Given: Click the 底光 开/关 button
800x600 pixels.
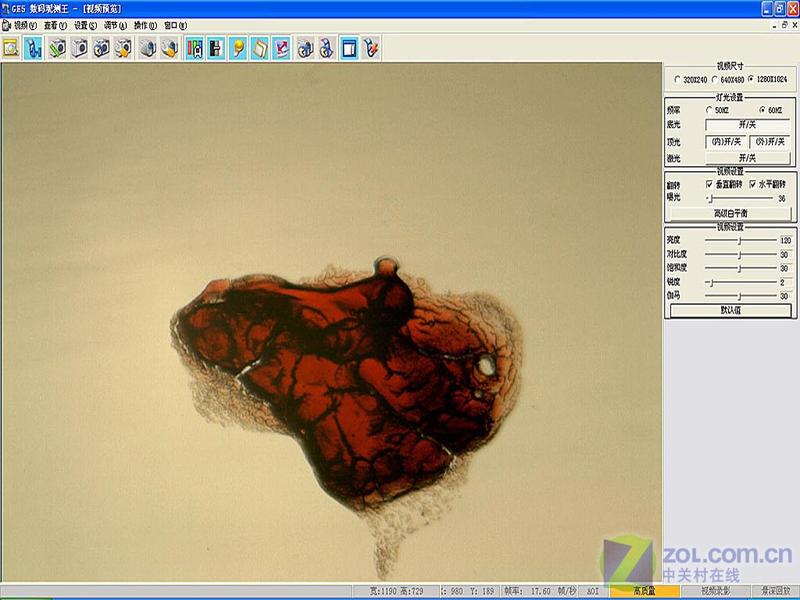Looking at the screenshot, I should pos(747,124).
